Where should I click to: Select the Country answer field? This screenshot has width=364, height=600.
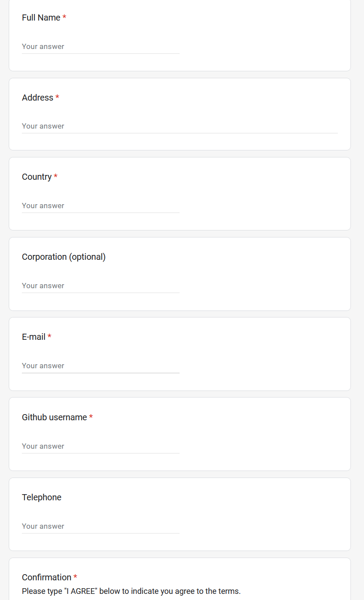tap(101, 206)
